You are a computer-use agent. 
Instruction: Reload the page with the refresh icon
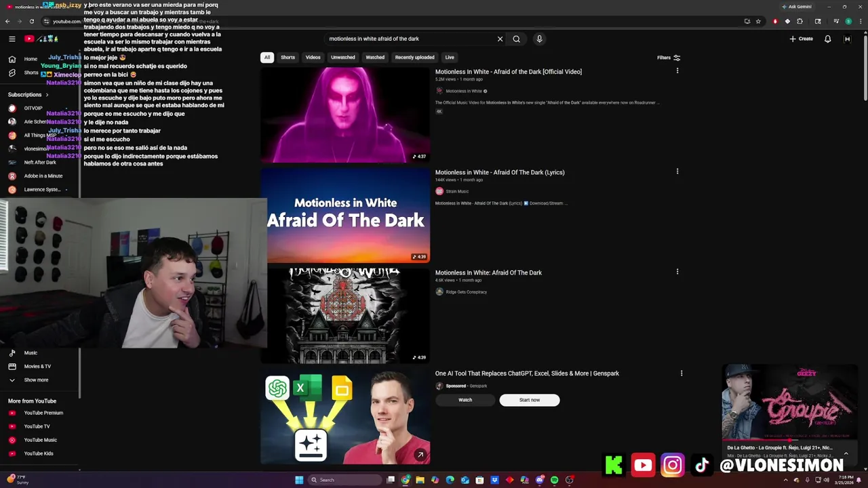pos(31,21)
